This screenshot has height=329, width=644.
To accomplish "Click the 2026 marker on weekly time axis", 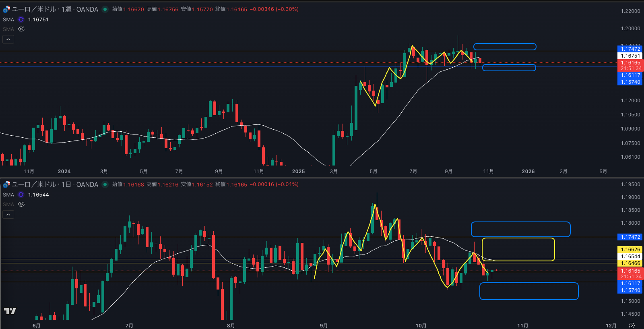I will (528, 172).
